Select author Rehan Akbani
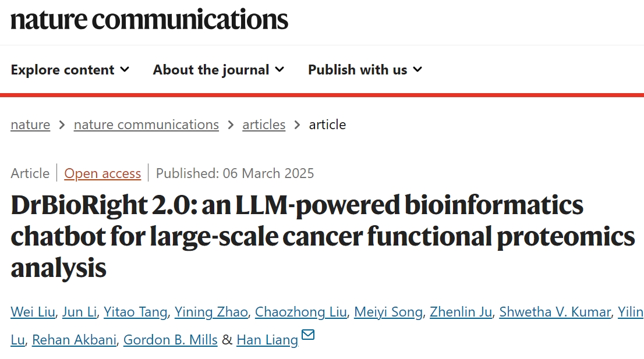Screen dimensions: 644x359 [x=74, y=340]
